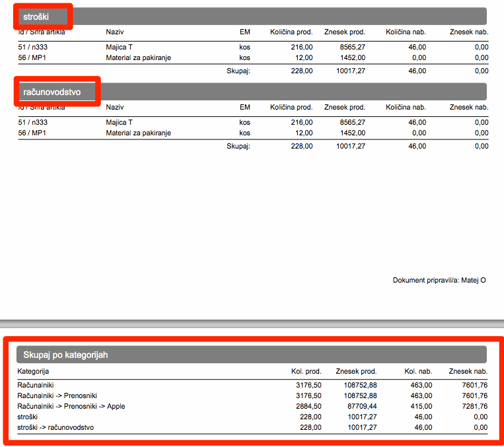Select 'Računalniki -> Prenosniki' category label

coord(57,395)
